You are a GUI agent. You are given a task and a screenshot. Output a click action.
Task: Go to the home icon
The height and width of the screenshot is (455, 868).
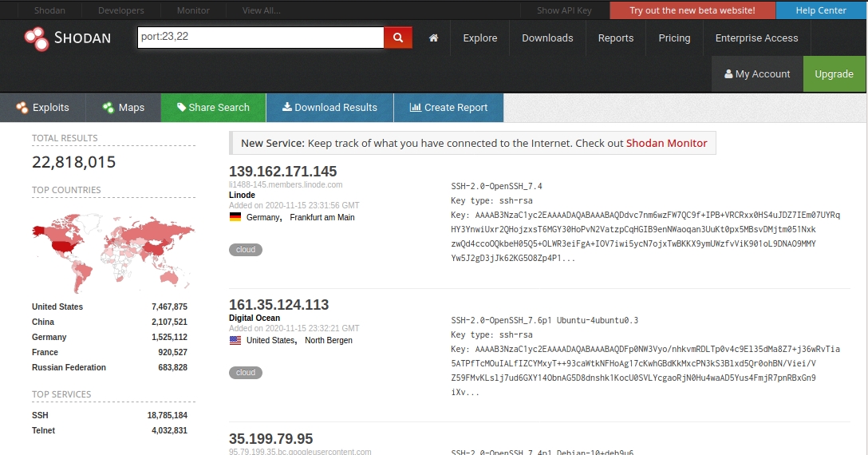433,38
